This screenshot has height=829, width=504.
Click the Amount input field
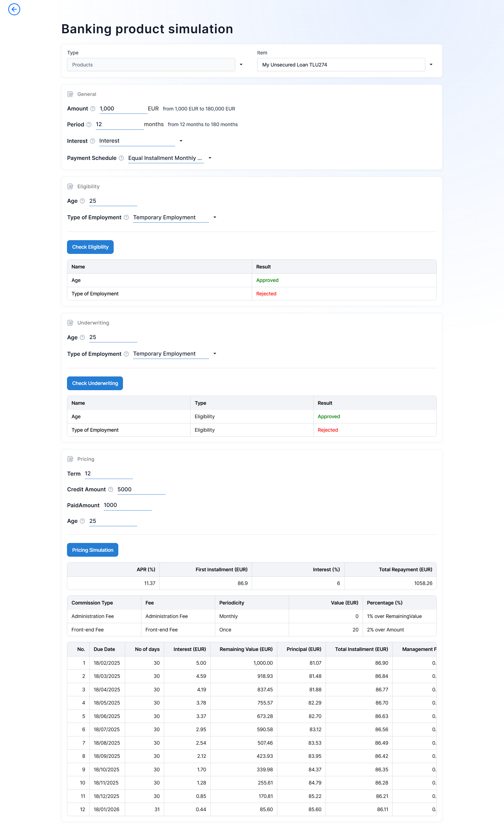[123, 109]
